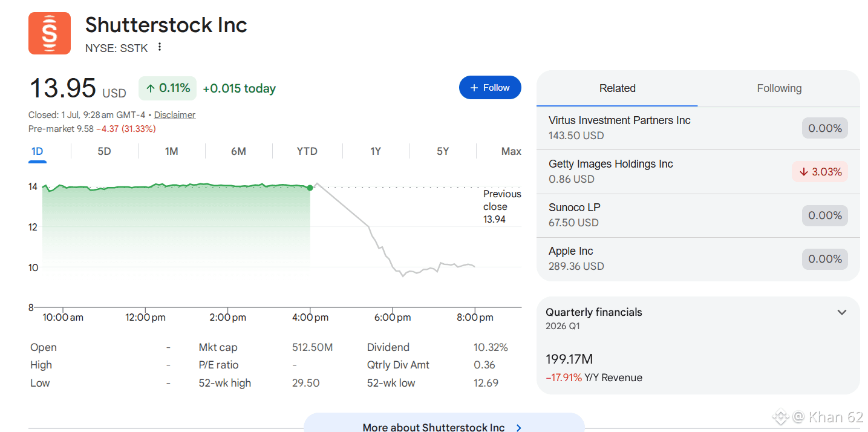Click the 0.00% badge for Apple Inc
The image size is (868, 432).
tap(825, 259)
